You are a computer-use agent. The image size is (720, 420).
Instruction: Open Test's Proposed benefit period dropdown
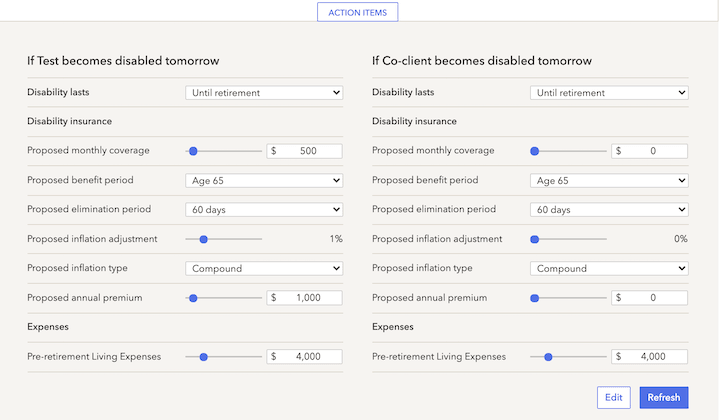264,180
